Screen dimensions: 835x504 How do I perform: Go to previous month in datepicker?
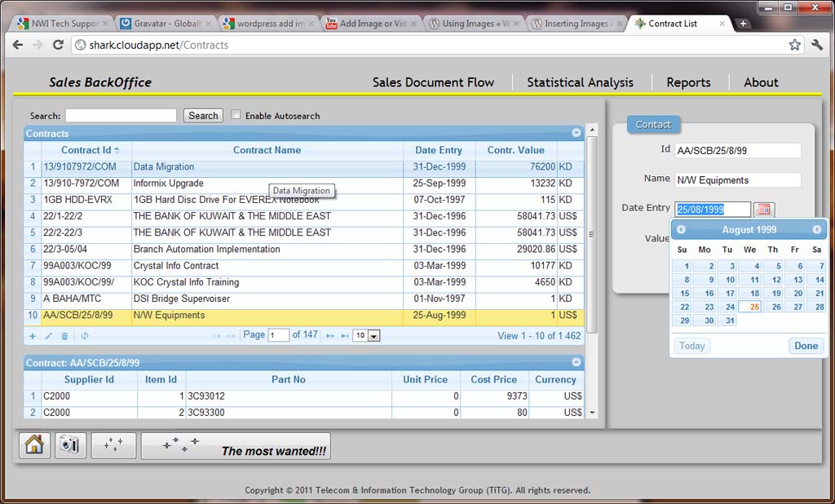tap(682, 230)
